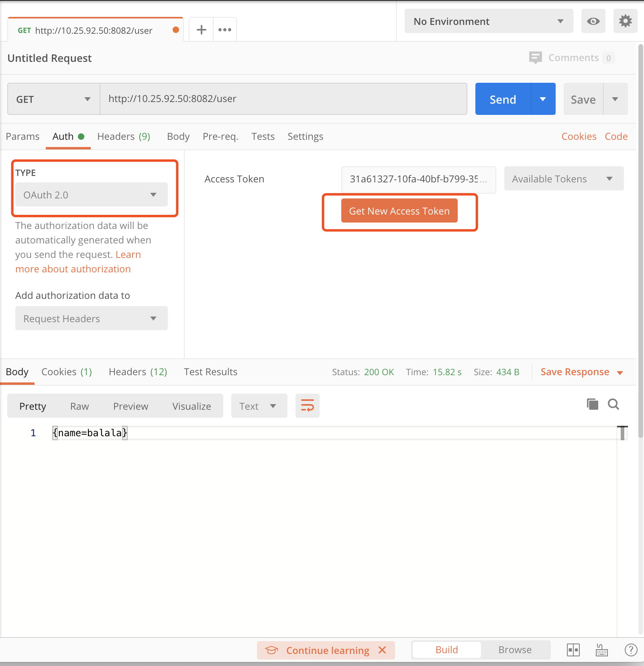Expand Send button options arrow

pyautogui.click(x=543, y=99)
